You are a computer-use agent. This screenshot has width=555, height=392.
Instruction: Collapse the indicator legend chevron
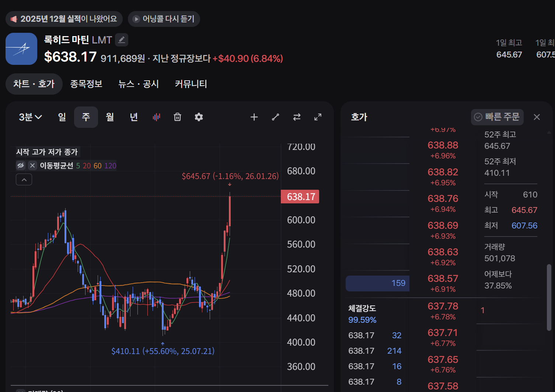click(x=24, y=180)
